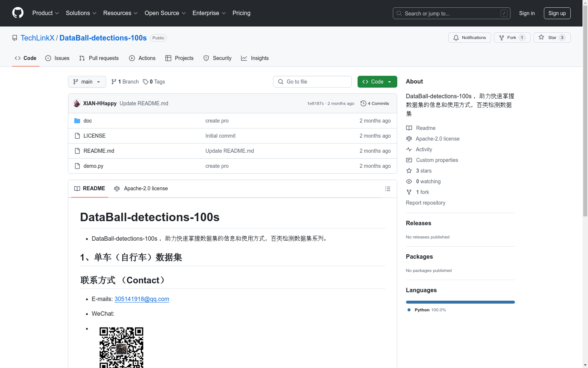Open the XIAN-HHappy author link
The image size is (588, 368).
click(100, 103)
